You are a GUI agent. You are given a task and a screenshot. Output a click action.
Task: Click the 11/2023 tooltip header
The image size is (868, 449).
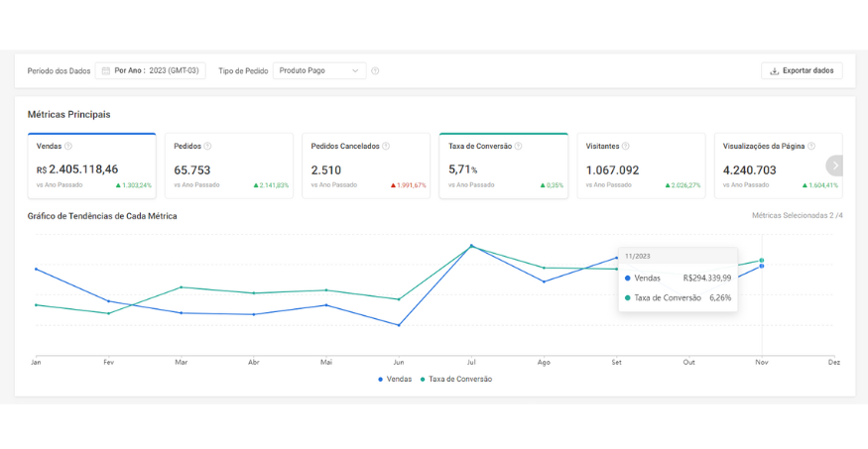coord(678,256)
